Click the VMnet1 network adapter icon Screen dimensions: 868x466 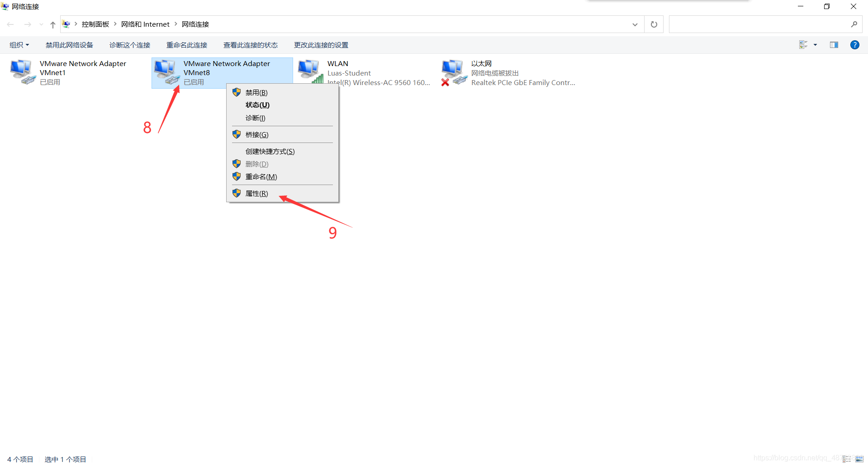pyautogui.click(x=23, y=72)
